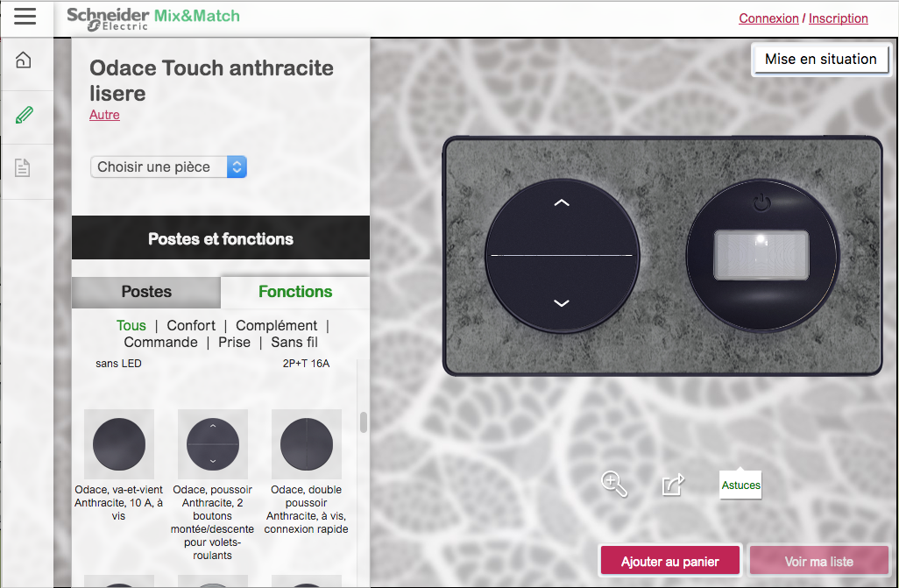Filter functions by Prise

[x=234, y=343]
